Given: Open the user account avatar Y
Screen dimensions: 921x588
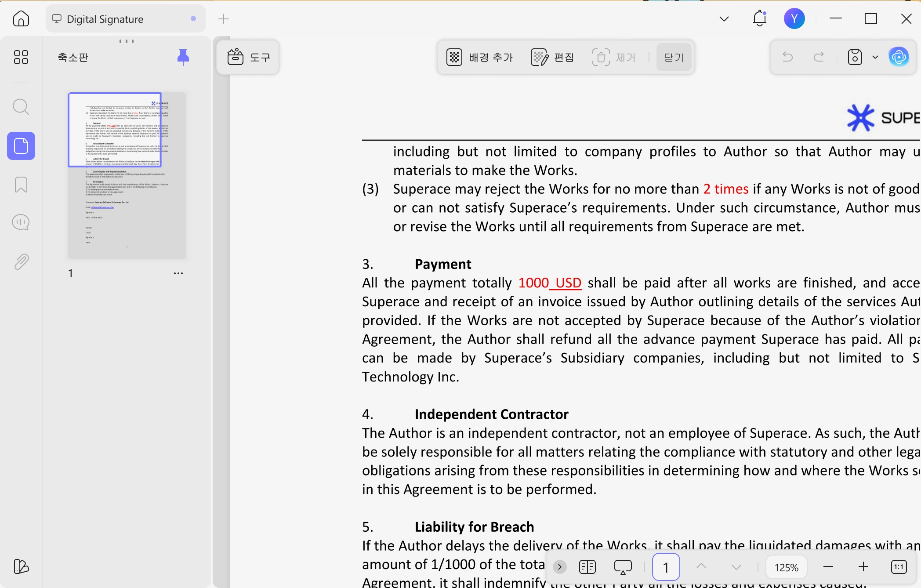Looking at the screenshot, I should coord(794,18).
